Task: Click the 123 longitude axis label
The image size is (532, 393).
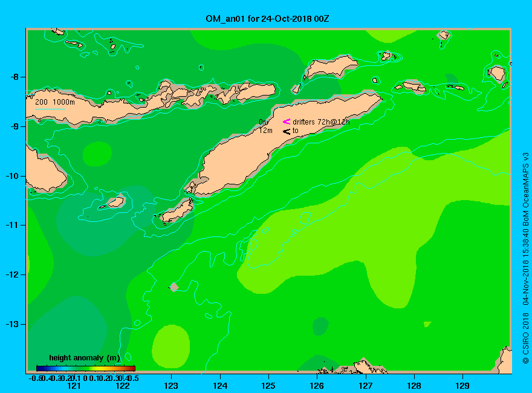Action: [171, 386]
